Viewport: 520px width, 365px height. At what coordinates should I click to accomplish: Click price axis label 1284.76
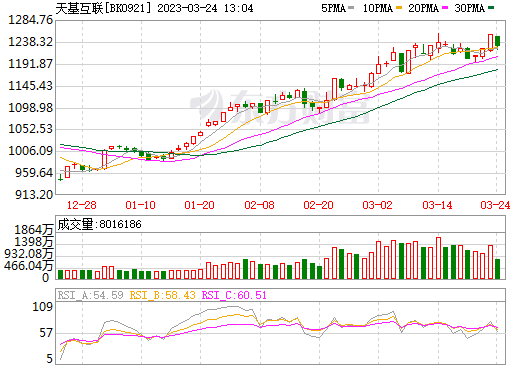tap(30, 20)
